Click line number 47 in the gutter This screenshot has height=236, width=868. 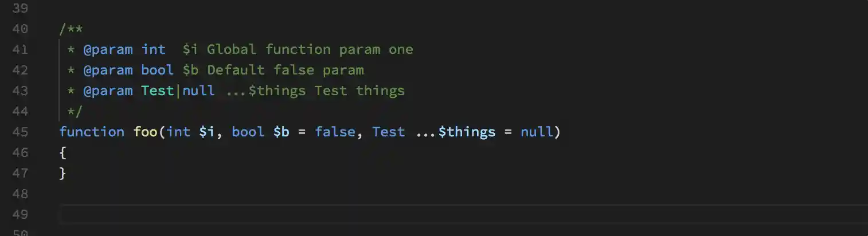click(20, 174)
